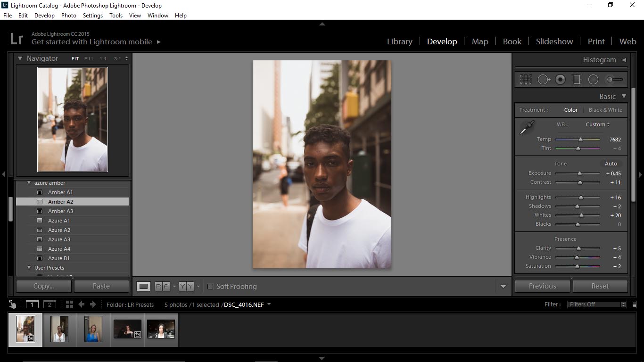
Task: Click the Temp slider handle
Action: pos(581,140)
